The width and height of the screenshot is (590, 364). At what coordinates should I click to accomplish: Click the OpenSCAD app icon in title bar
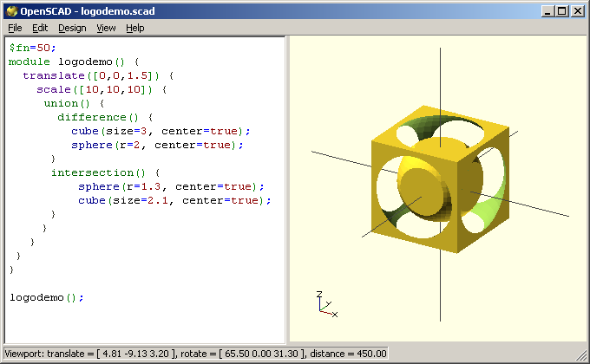(11, 11)
